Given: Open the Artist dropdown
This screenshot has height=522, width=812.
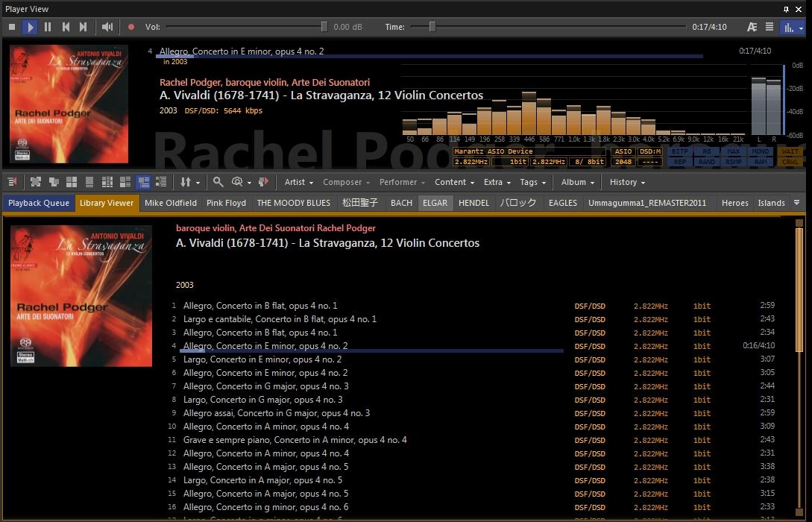Looking at the screenshot, I should (x=299, y=182).
